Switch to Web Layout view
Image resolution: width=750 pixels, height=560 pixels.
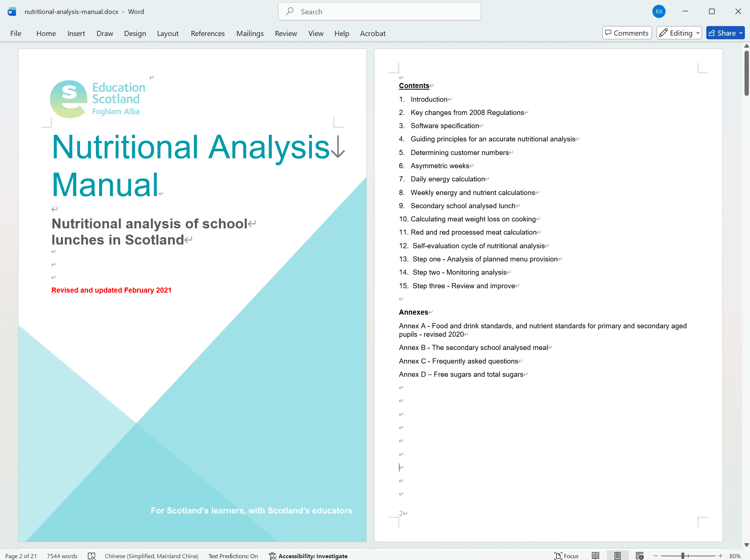pyautogui.click(x=640, y=556)
